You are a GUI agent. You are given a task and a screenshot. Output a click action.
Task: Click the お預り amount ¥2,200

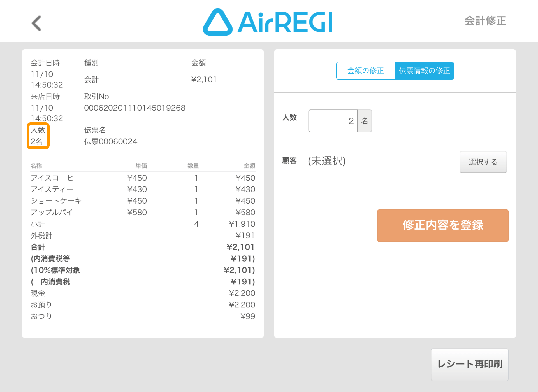pos(242,305)
